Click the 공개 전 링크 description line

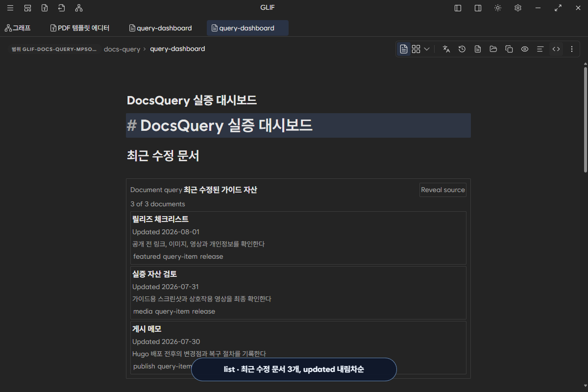pyautogui.click(x=198, y=244)
